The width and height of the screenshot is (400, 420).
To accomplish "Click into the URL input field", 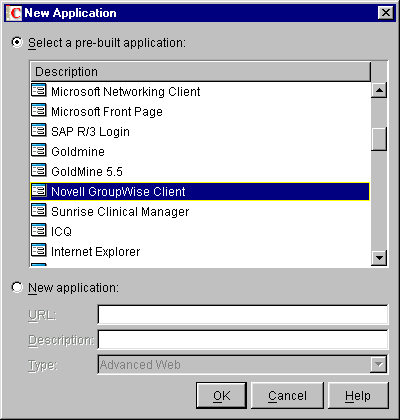I will 243,314.
